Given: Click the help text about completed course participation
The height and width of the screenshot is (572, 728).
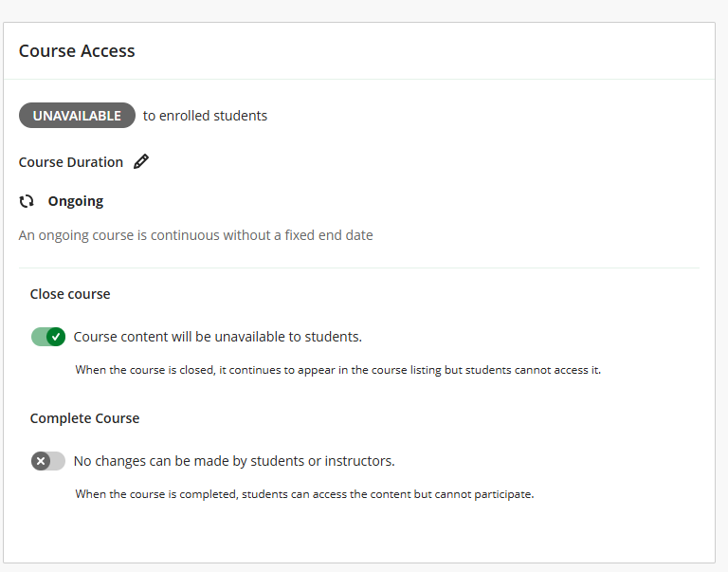Looking at the screenshot, I should 304,494.
